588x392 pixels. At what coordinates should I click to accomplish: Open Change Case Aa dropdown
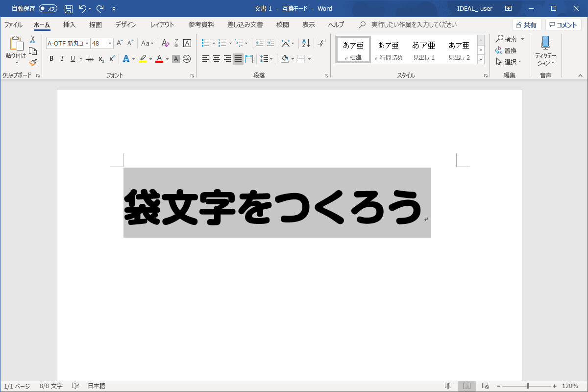tap(147, 43)
